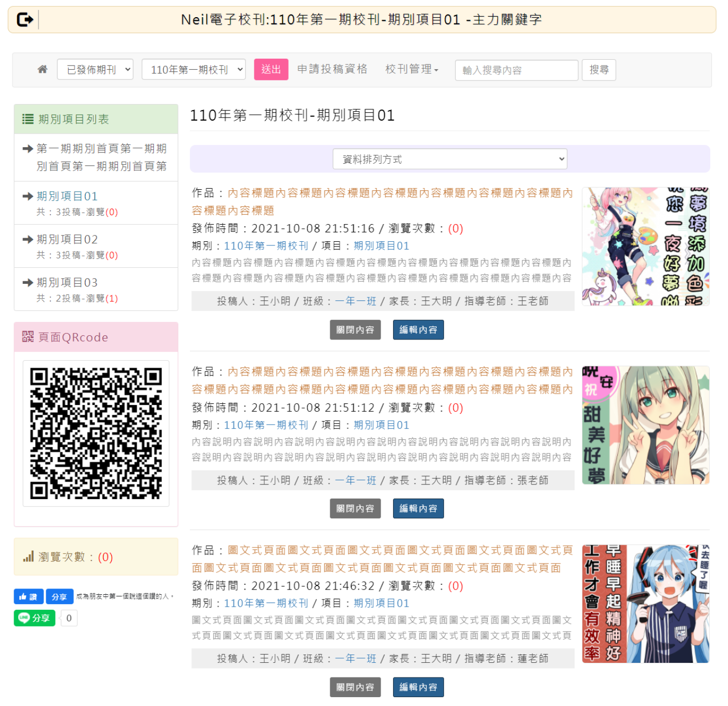Expand the 110年第一期校刊 selector

coord(193,70)
